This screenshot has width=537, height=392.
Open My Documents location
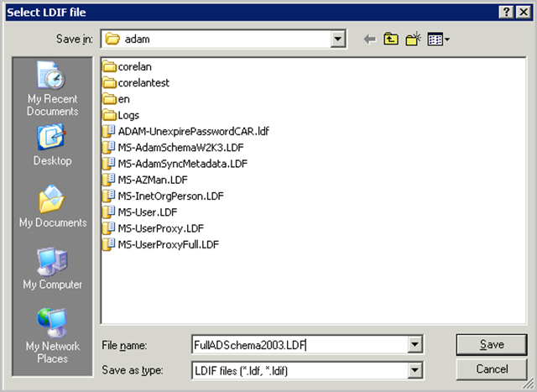pyautogui.click(x=52, y=207)
